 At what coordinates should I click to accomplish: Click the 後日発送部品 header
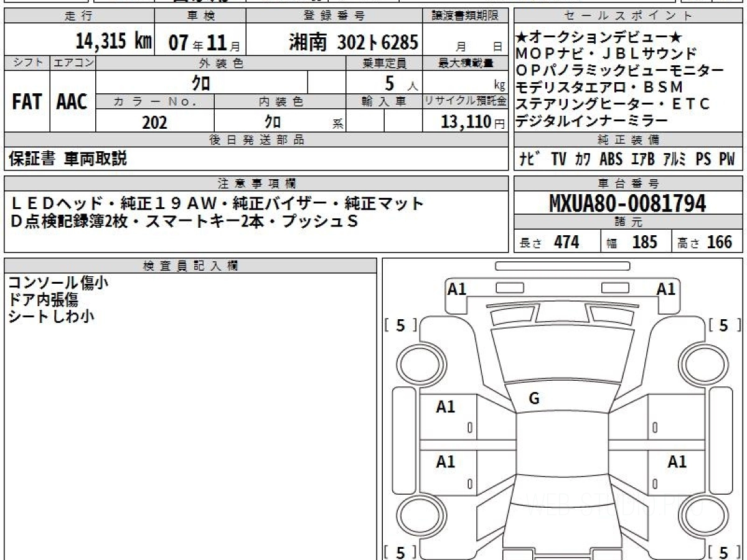tap(256, 140)
